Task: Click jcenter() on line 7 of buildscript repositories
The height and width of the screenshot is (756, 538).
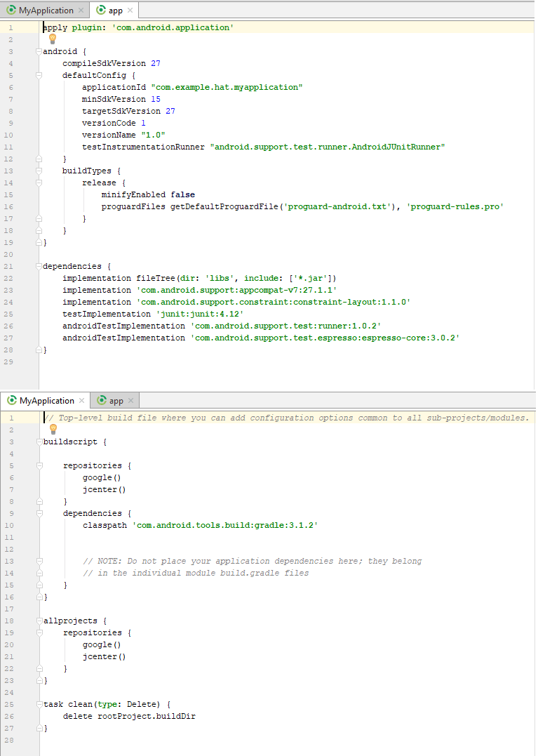Action: coord(104,489)
